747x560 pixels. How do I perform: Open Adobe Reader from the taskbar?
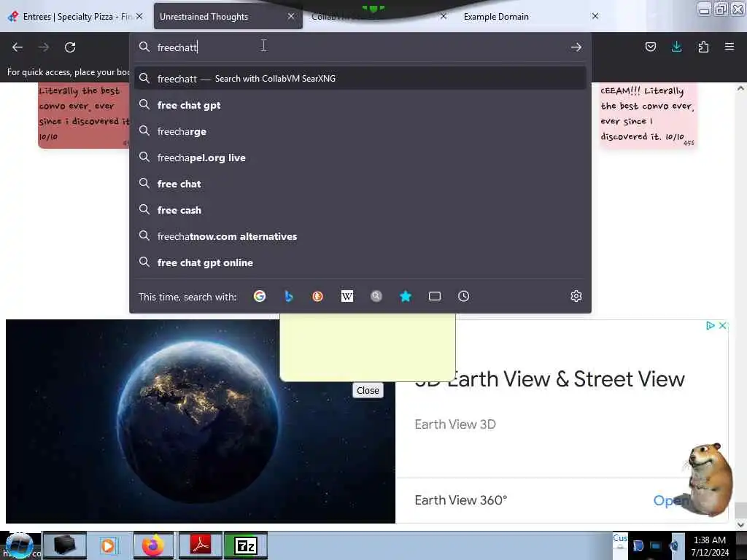(x=201, y=545)
